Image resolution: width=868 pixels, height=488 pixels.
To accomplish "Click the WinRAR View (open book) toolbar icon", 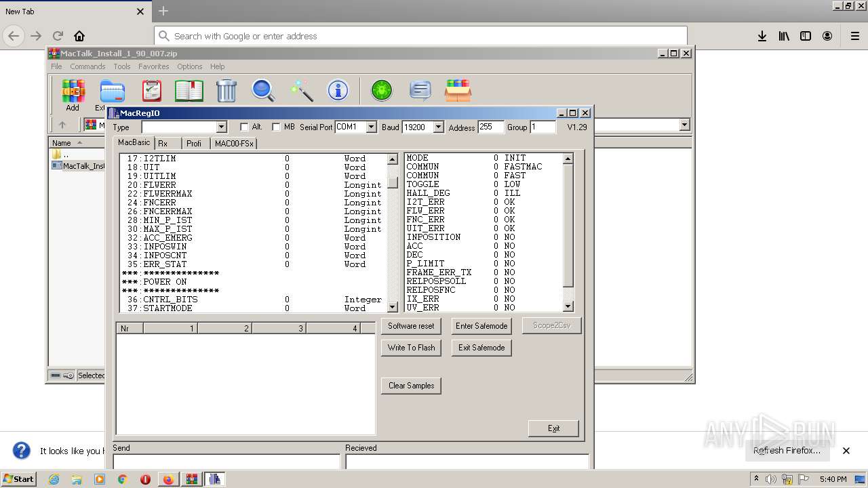I will (189, 91).
